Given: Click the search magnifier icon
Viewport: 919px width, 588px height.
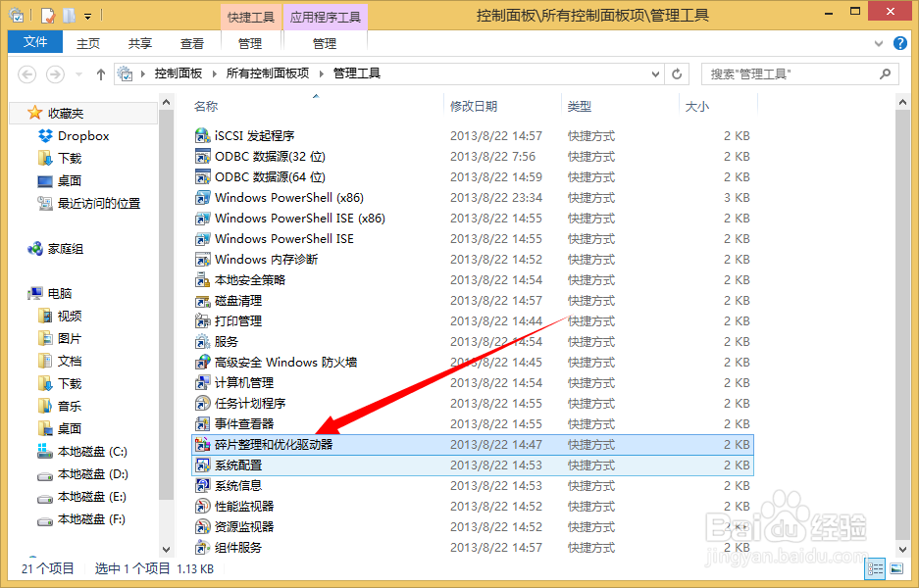Looking at the screenshot, I should [x=885, y=73].
